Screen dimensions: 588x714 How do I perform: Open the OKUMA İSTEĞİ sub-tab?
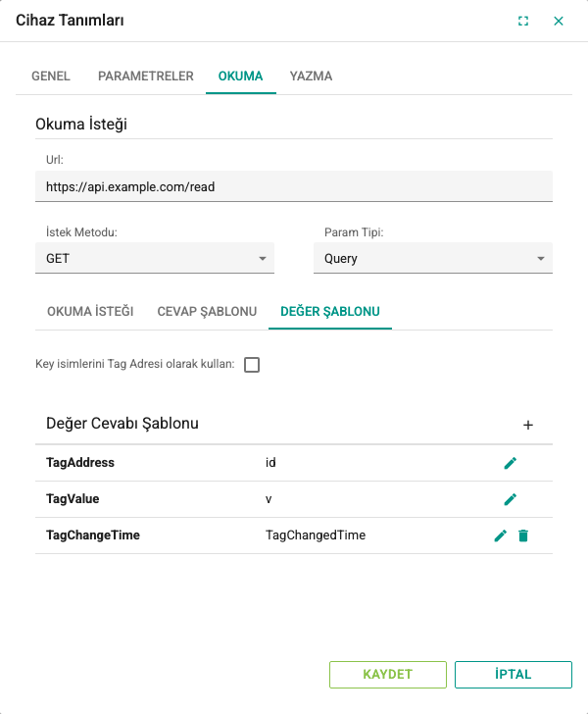coord(90,312)
